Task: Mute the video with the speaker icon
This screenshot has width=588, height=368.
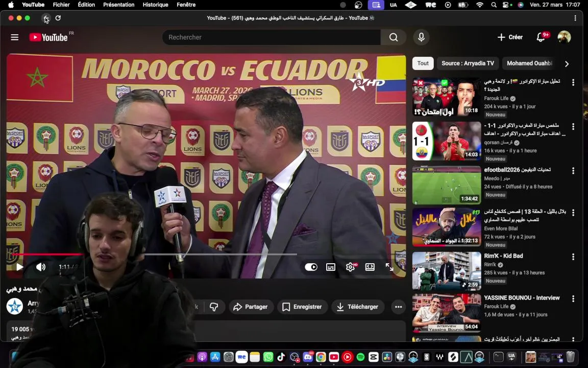Action: point(41,267)
